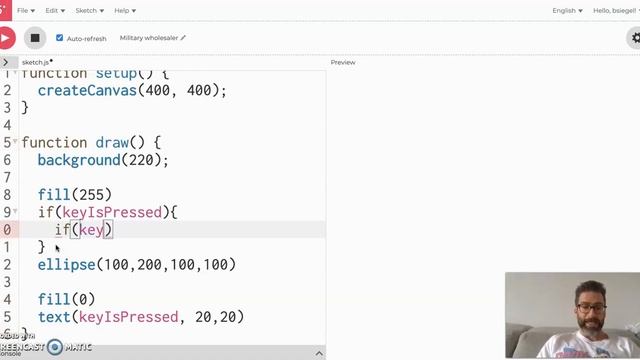Click the webcam video thumbnail
This screenshot has height=360, width=640.
(x=572, y=315)
